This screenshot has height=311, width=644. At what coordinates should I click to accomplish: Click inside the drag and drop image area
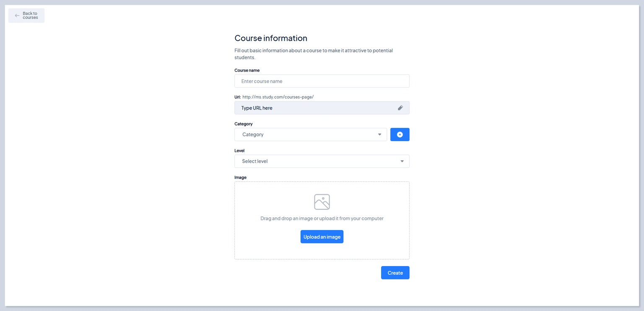pos(322,220)
